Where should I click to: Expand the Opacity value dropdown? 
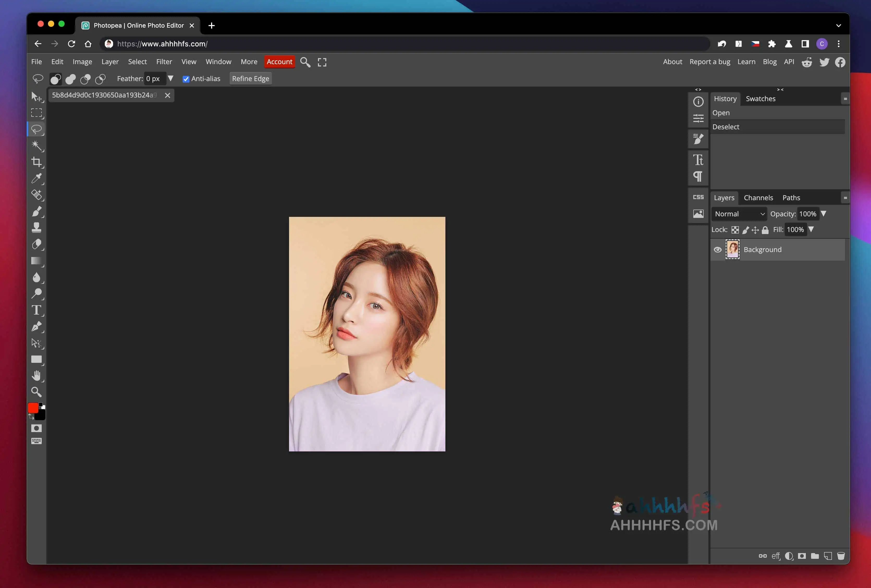[x=824, y=214]
